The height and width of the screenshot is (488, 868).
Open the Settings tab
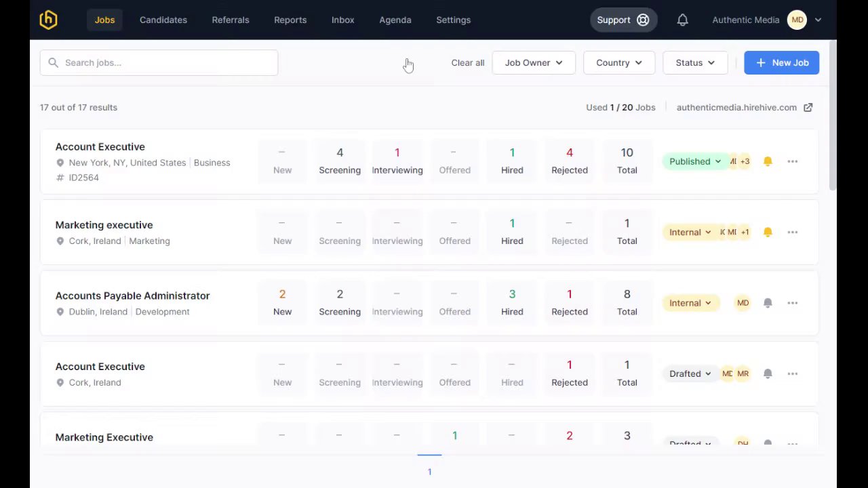click(x=454, y=20)
